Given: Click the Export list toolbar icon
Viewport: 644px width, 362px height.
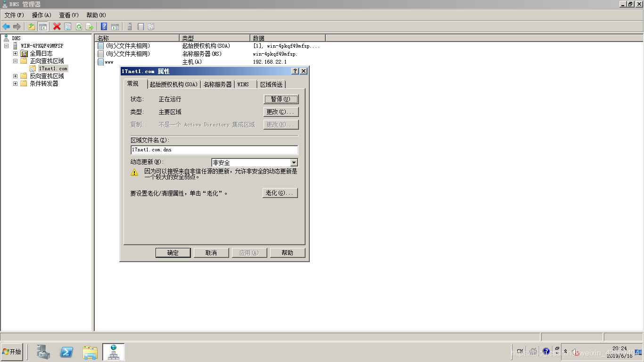Looking at the screenshot, I should tap(90, 26).
